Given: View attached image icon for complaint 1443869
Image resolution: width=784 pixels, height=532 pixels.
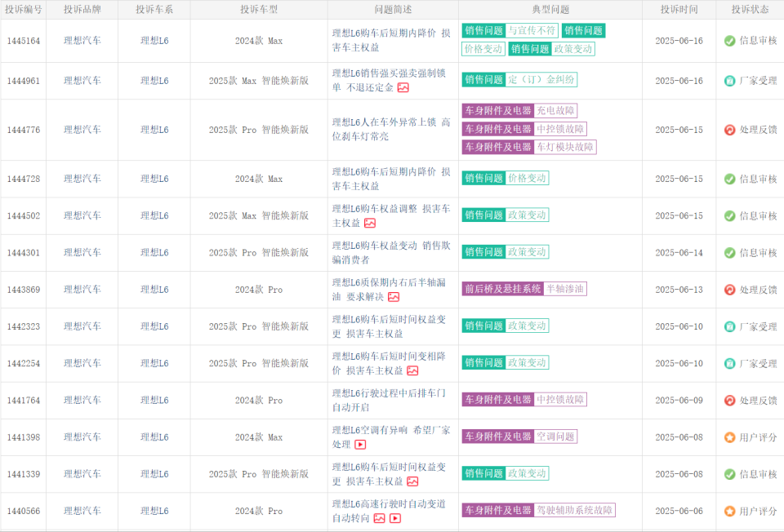Looking at the screenshot, I should [x=394, y=297].
